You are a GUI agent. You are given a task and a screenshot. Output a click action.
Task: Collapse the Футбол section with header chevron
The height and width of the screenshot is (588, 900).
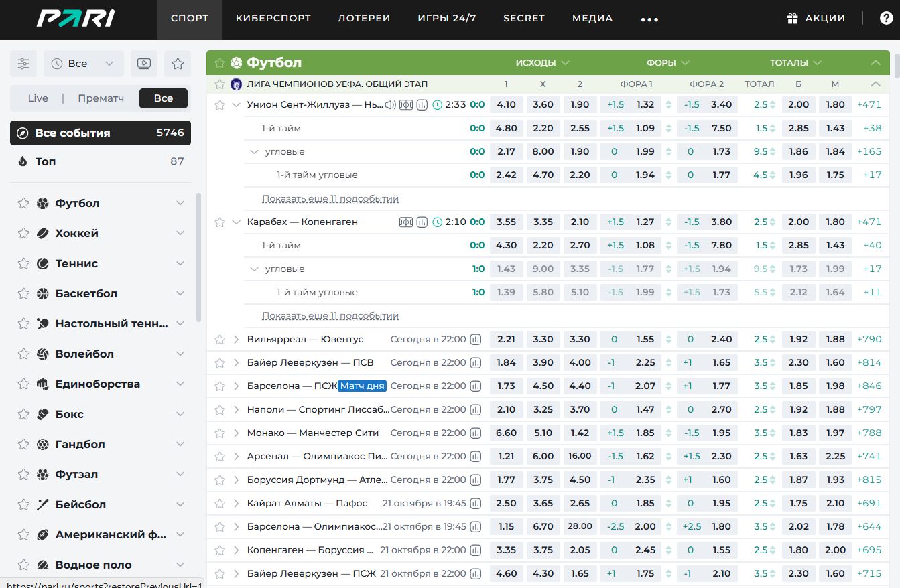875,63
